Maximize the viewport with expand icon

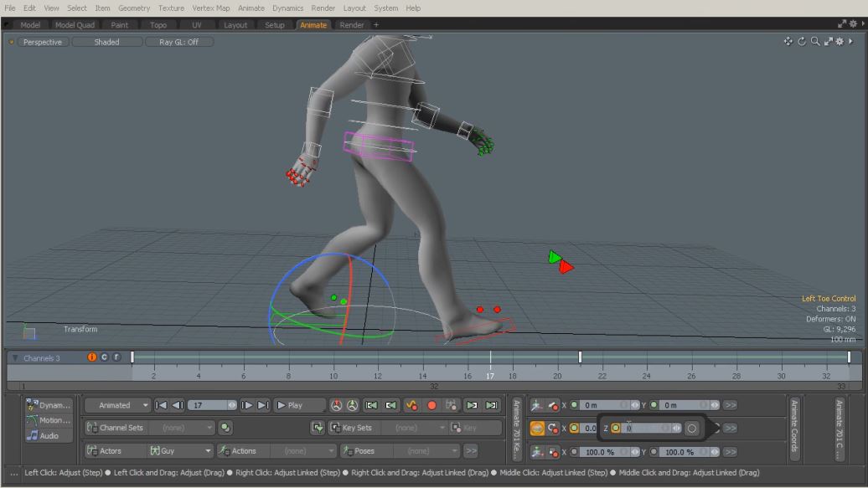[x=828, y=42]
